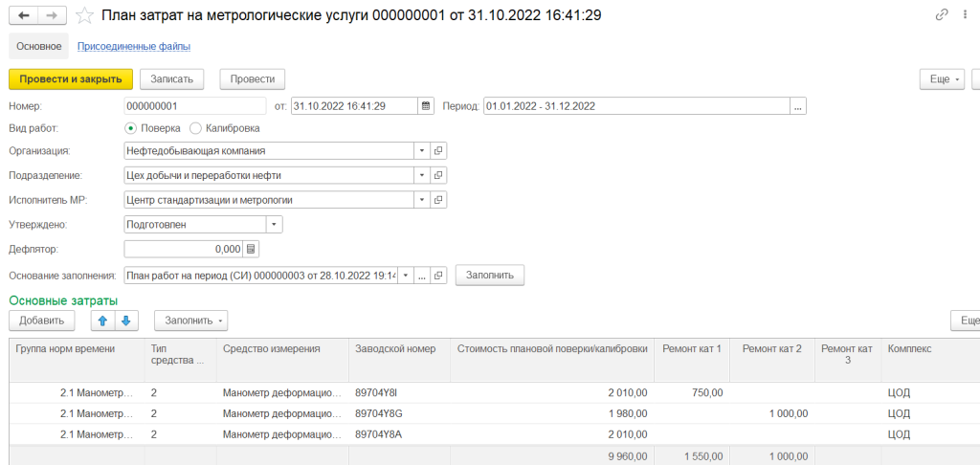Open Организация record with open-form icon
Screen dimensions: 980x465
439,151
